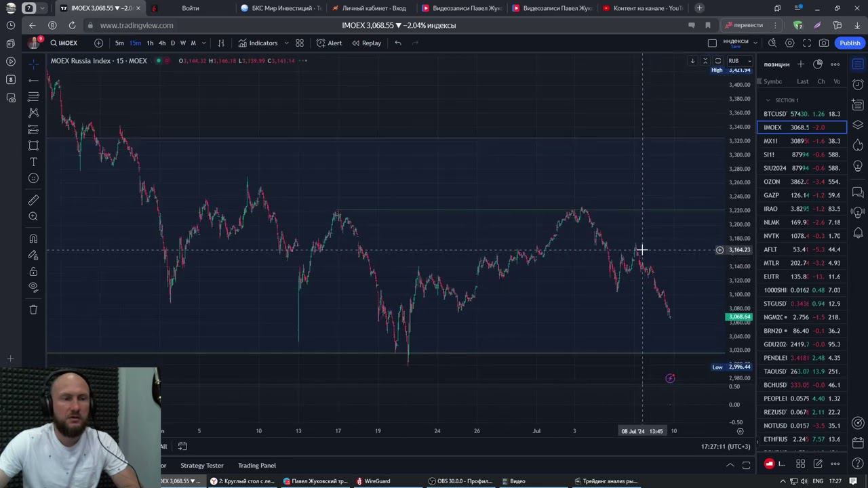Lock all drawing tools
The width and height of the screenshot is (868, 488).
tap(33, 271)
